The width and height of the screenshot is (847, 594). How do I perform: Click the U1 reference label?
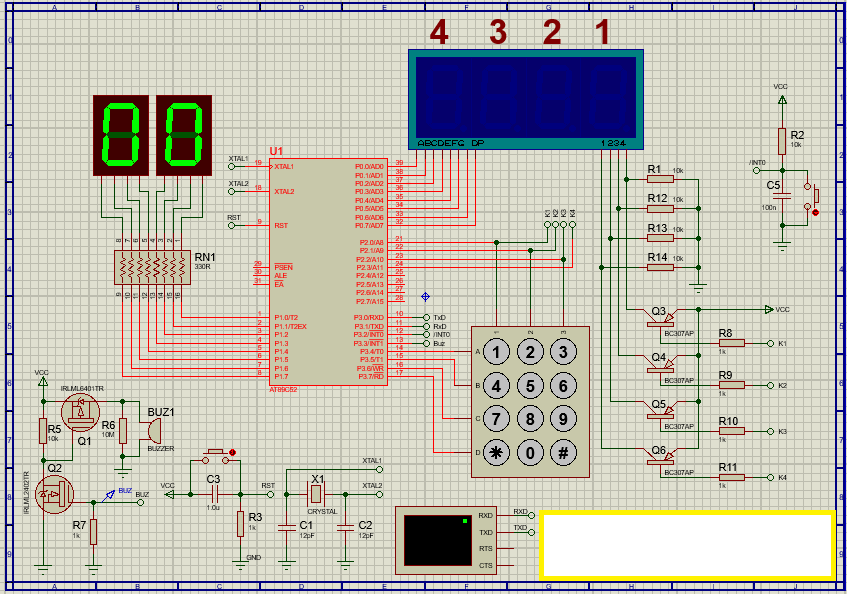pyautogui.click(x=276, y=151)
